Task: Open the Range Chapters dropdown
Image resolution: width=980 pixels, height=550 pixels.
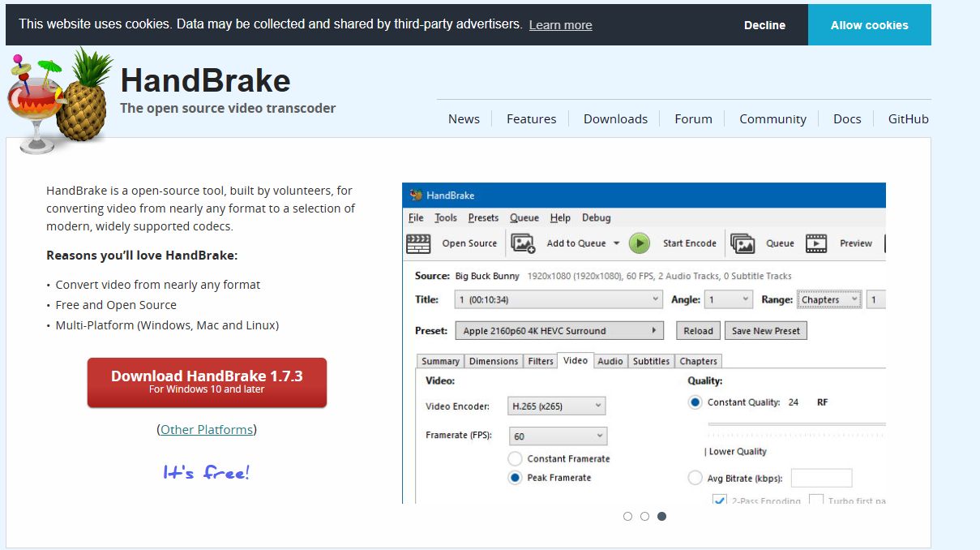Action: [829, 299]
